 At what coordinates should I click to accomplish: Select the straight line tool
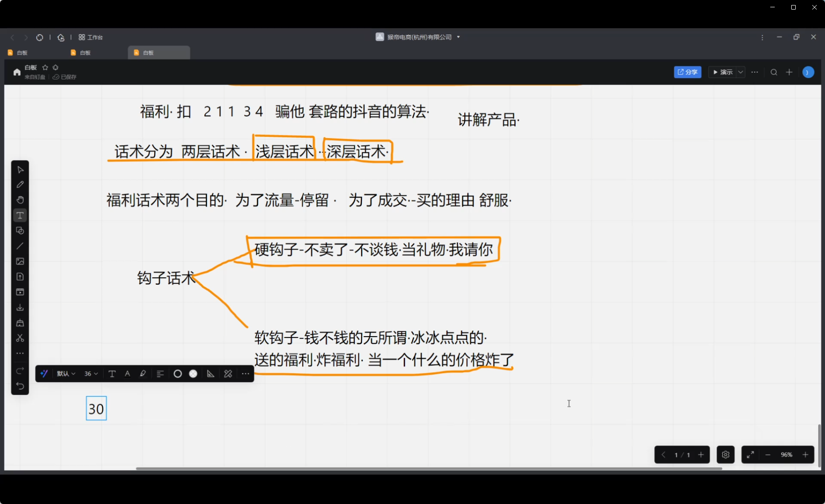tap(20, 246)
